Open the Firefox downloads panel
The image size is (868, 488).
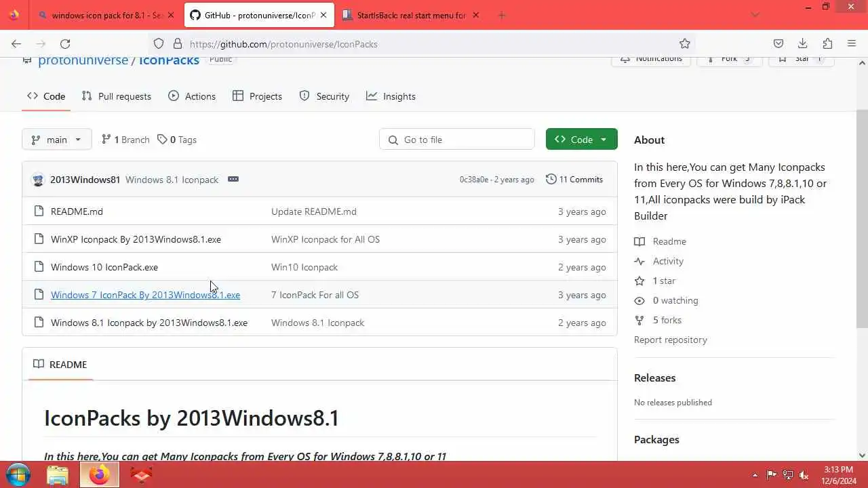pyautogui.click(x=803, y=43)
